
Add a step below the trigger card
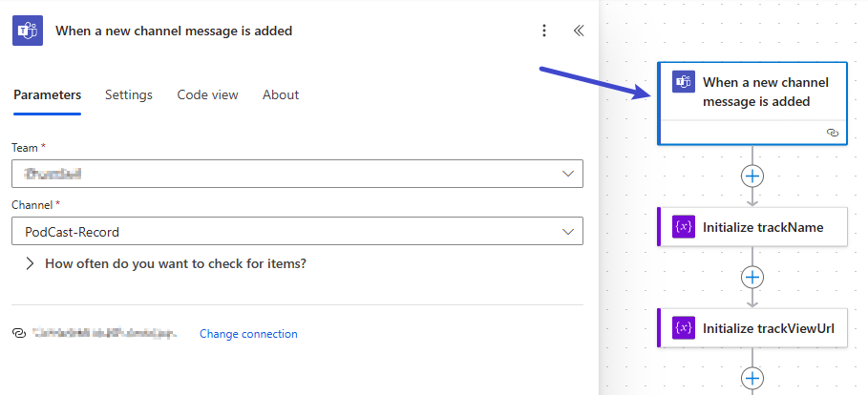pyautogui.click(x=752, y=177)
